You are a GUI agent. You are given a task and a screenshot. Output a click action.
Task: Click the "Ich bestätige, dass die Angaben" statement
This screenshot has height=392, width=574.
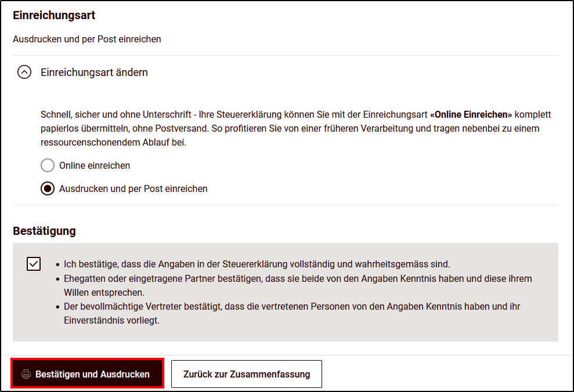255,264
